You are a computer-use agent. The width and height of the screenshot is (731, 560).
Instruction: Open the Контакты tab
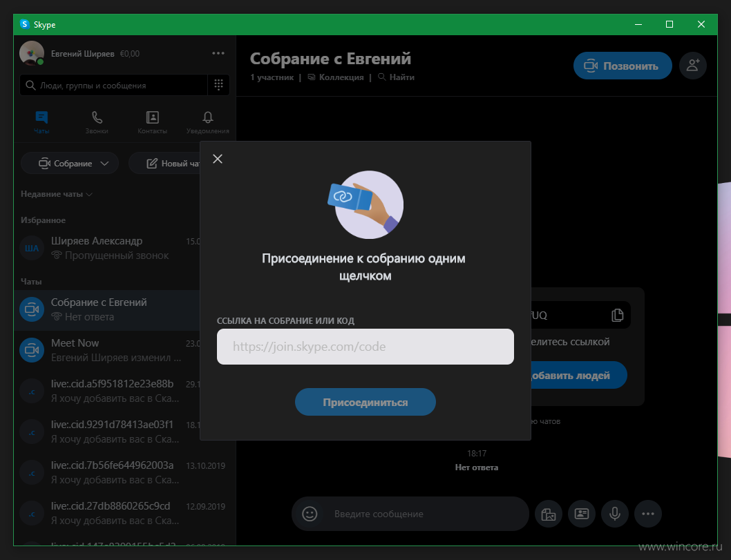tap(152, 122)
